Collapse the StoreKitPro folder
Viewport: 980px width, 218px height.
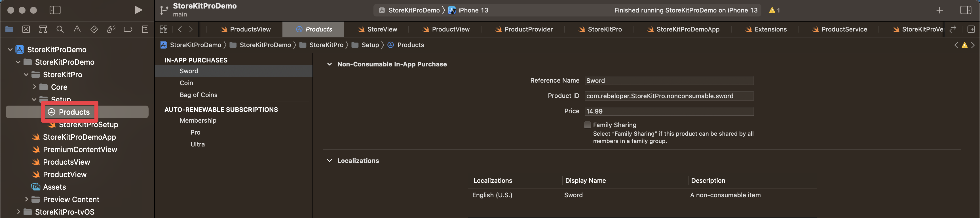click(x=26, y=75)
